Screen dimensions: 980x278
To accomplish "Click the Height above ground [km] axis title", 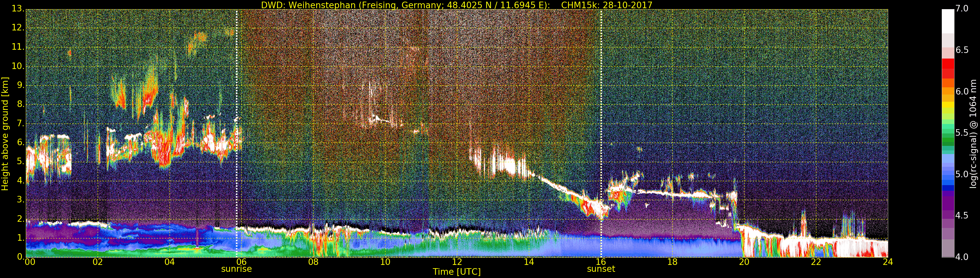I will (5, 133).
